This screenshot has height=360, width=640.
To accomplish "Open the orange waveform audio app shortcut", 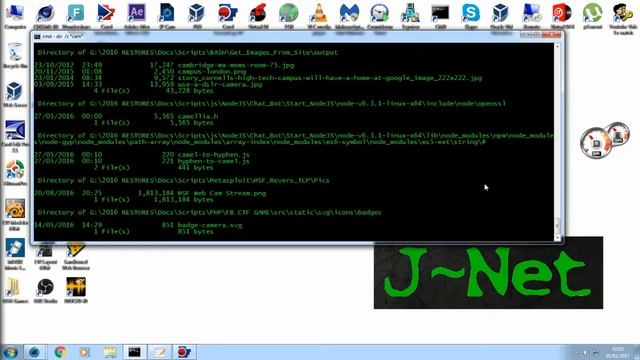I will (x=76, y=290).
